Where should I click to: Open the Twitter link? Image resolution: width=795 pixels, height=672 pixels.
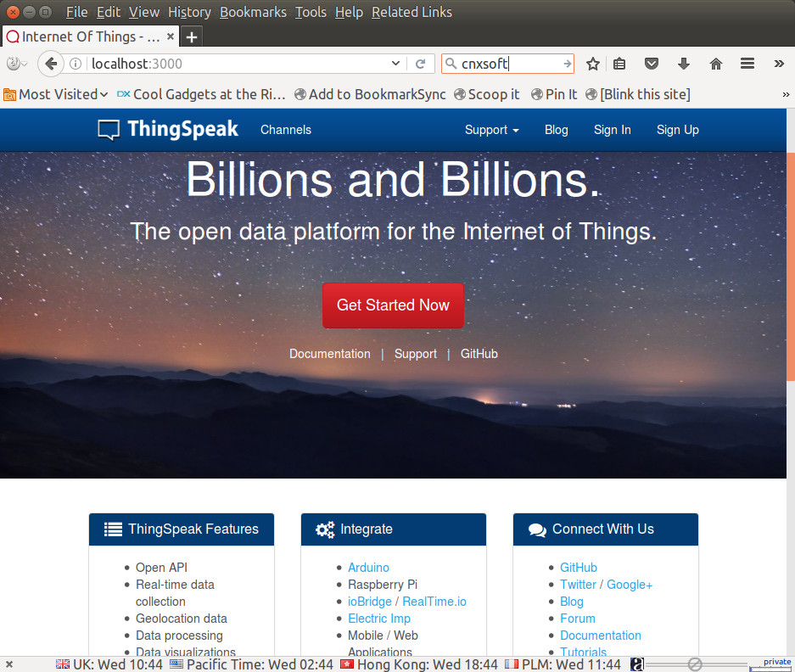pyautogui.click(x=578, y=585)
